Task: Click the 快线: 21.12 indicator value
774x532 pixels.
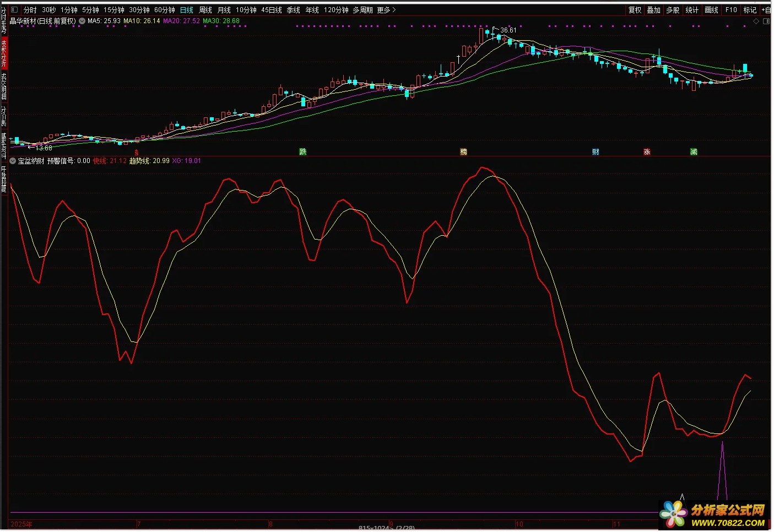Action: [x=110, y=161]
